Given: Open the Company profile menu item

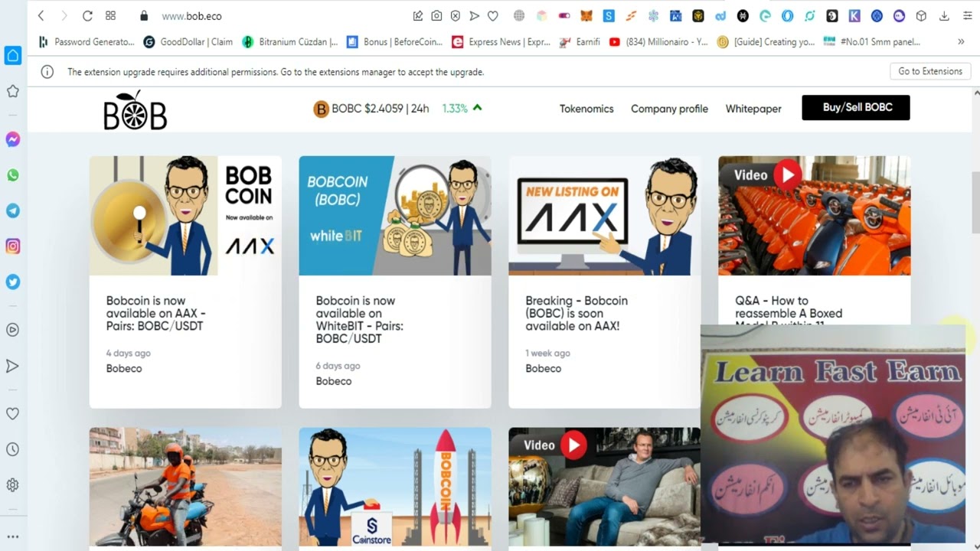Looking at the screenshot, I should coord(669,109).
